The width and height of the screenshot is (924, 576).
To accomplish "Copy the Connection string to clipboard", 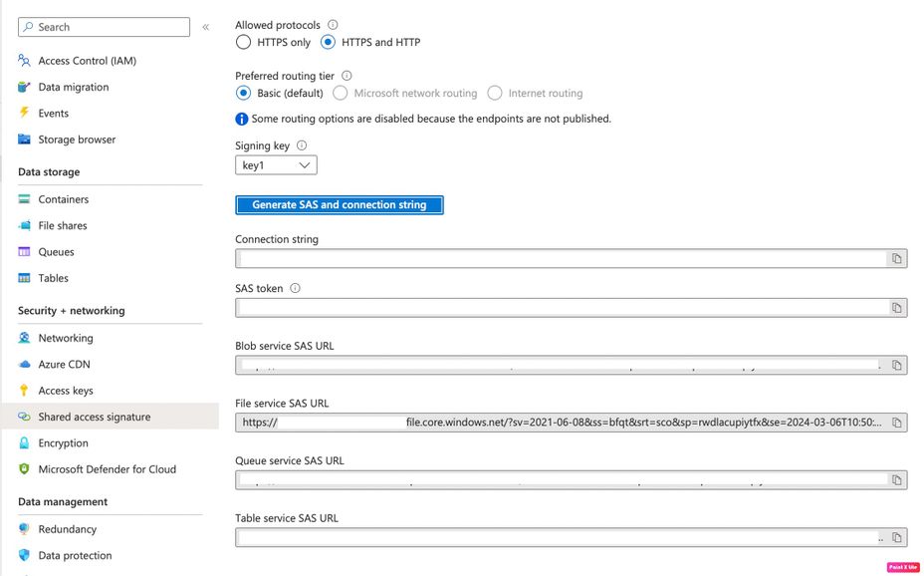I will 896,259.
